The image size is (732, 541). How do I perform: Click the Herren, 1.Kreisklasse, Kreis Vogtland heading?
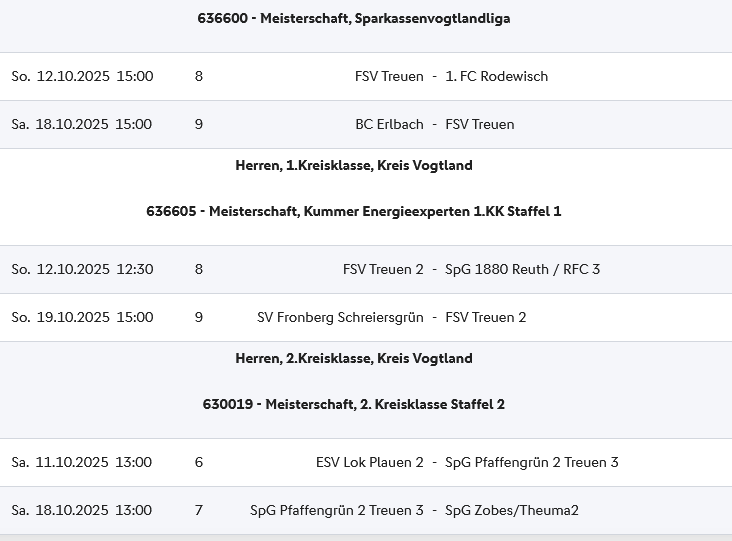pyautogui.click(x=354, y=166)
